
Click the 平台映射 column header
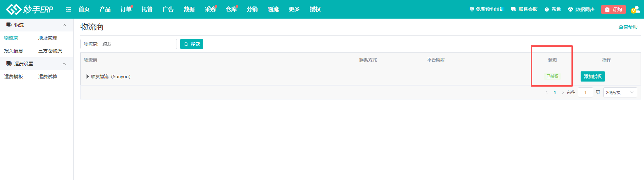pos(436,60)
